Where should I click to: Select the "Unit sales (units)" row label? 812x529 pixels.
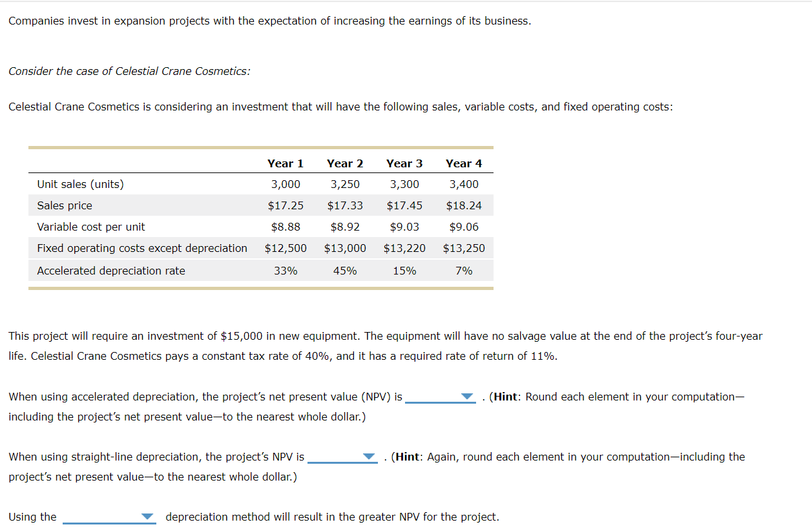coord(79,184)
